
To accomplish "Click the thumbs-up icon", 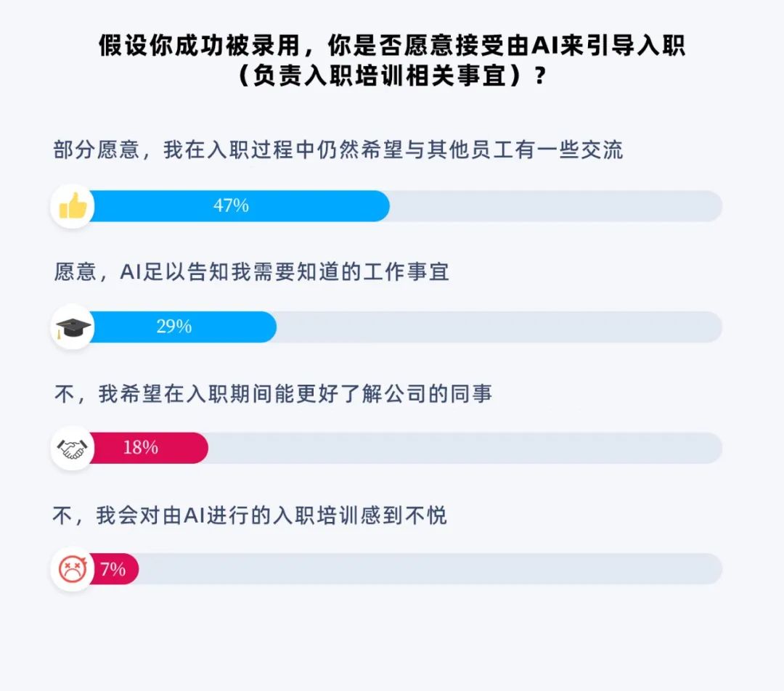I will tap(73, 206).
